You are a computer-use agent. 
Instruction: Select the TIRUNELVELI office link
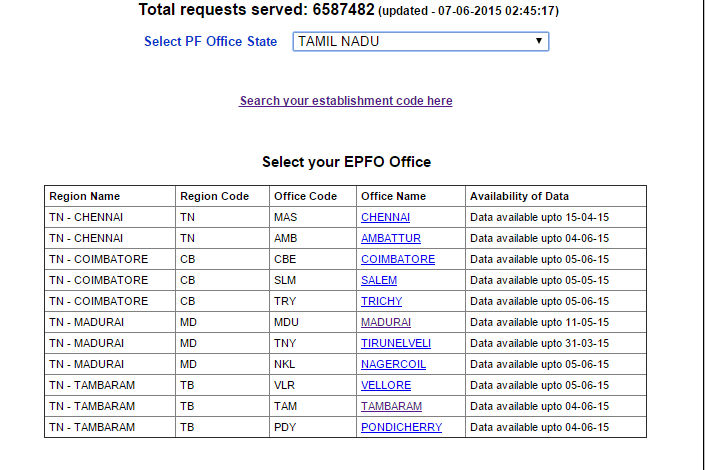[396, 343]
